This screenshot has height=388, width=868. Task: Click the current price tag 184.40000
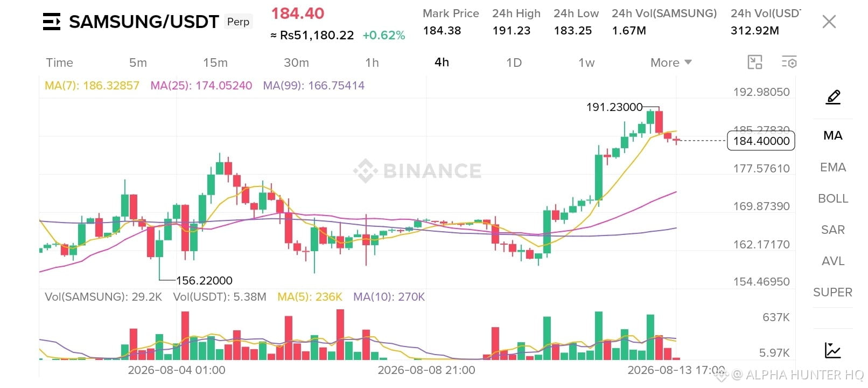pyautogui.click(x=761, y=141)
